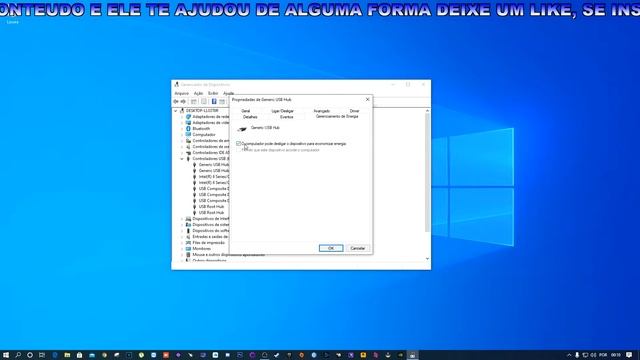Screen dimensions: 640x360
Task: Open the Arquivo menu
Action: [x=182, y=93]
